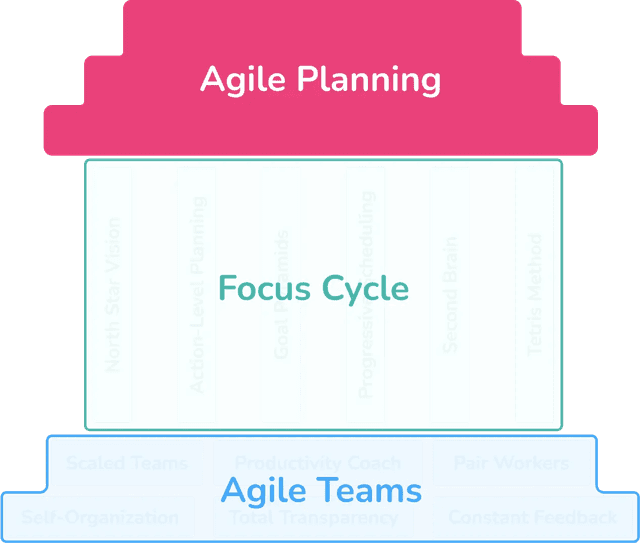Open the Productivity Coach block

click(317, 463)
